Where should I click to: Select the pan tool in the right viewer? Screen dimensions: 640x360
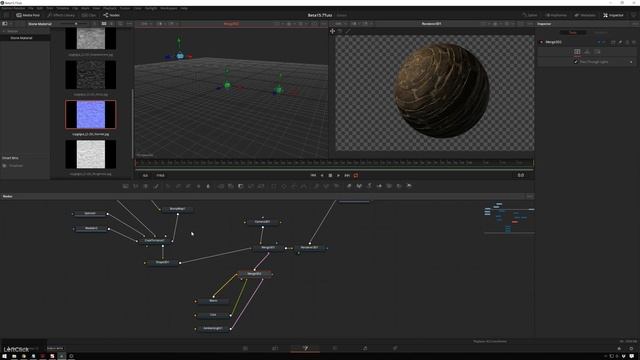tap(332, 31)
